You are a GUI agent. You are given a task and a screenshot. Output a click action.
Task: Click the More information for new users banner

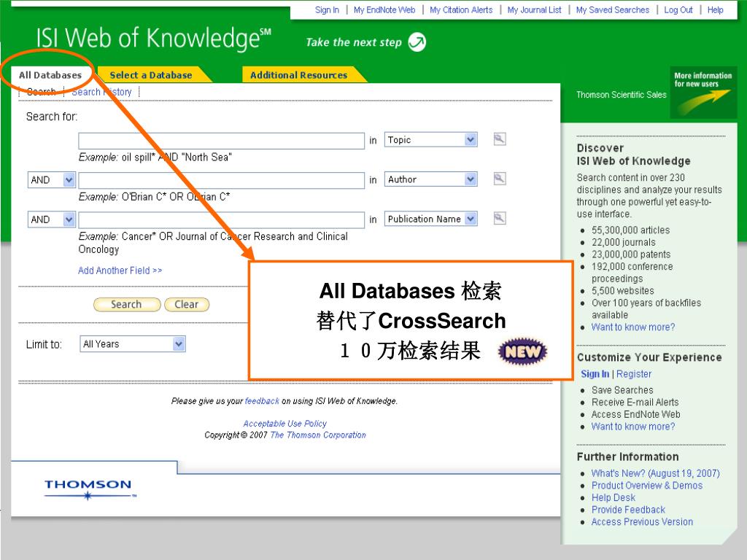click(703, 93)
